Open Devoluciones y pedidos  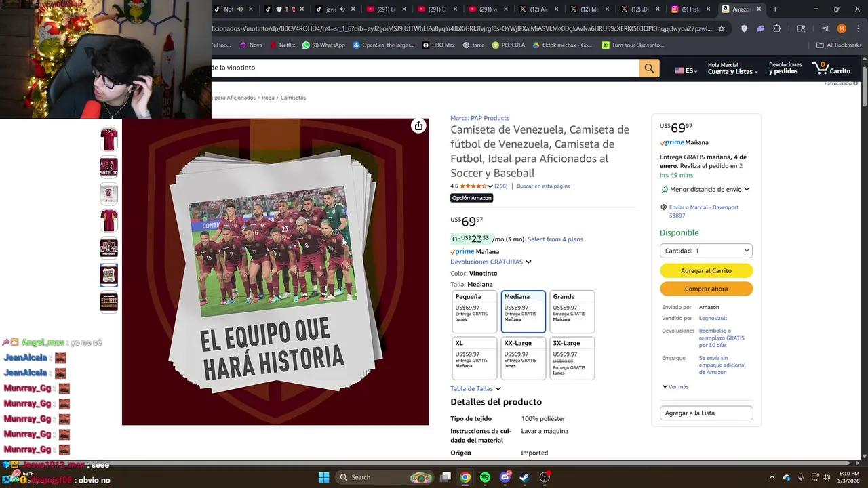pos(785,68)
